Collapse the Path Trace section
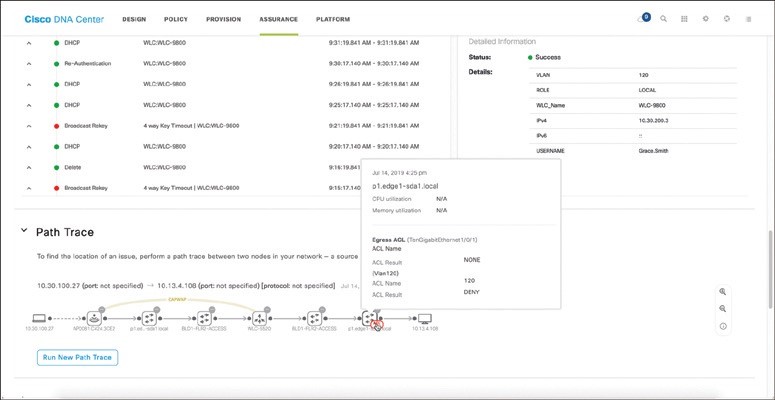This screenshot has width=775, height=400. point(24,230)
